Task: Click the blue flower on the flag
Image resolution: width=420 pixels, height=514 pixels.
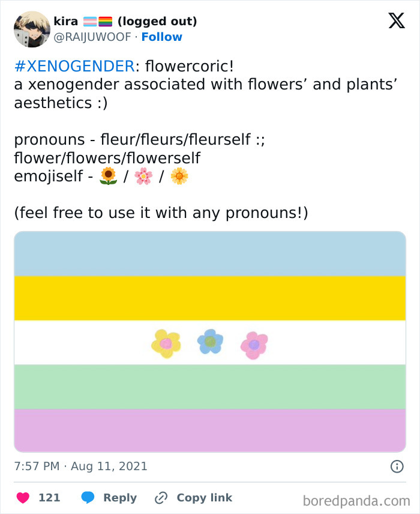Action: pos(210,341)
